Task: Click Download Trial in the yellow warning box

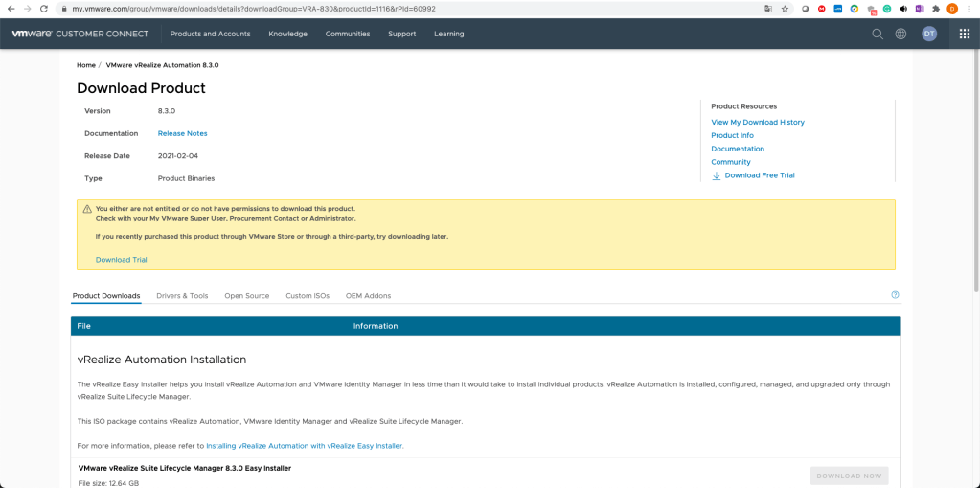Action: coord(121,260)
